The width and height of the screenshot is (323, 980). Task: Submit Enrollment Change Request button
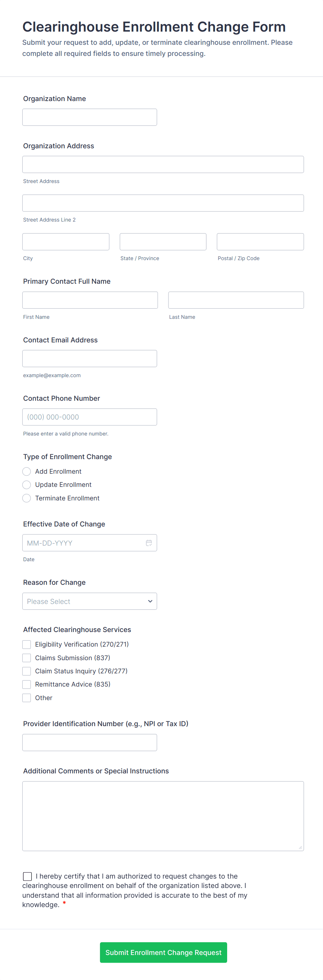click(163, 952)
